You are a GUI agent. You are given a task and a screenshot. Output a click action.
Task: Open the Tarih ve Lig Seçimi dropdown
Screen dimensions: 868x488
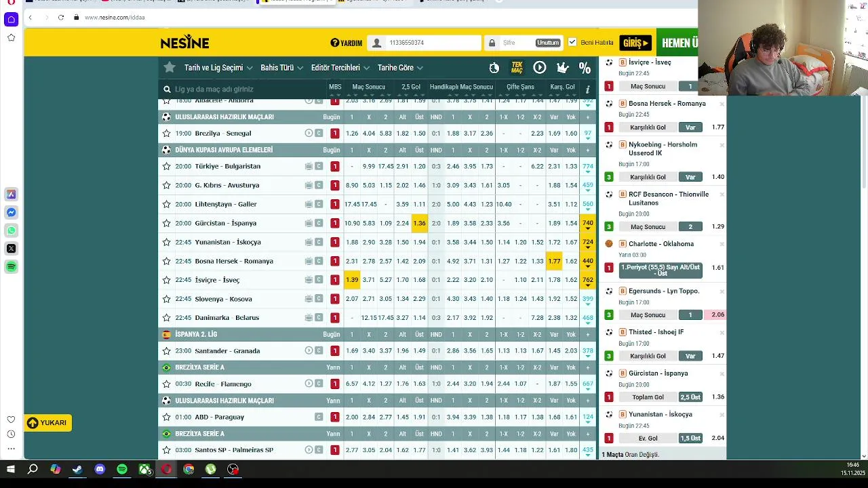pyautogui.click(x=218, y=68)
